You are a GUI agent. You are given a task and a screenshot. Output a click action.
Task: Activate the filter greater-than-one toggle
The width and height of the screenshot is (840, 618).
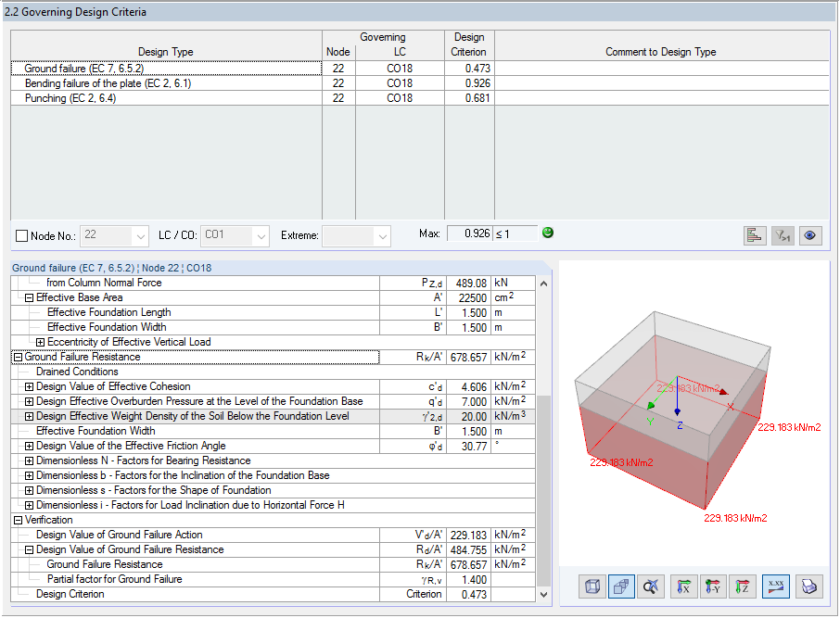coord(782,235)
